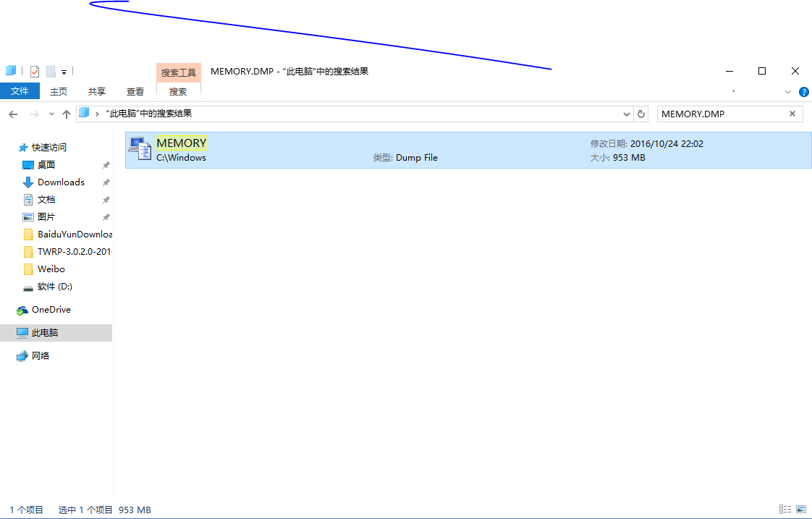The image size is (812, 519).
Task: Open the Help question mark icon
Action: point(803,92)
